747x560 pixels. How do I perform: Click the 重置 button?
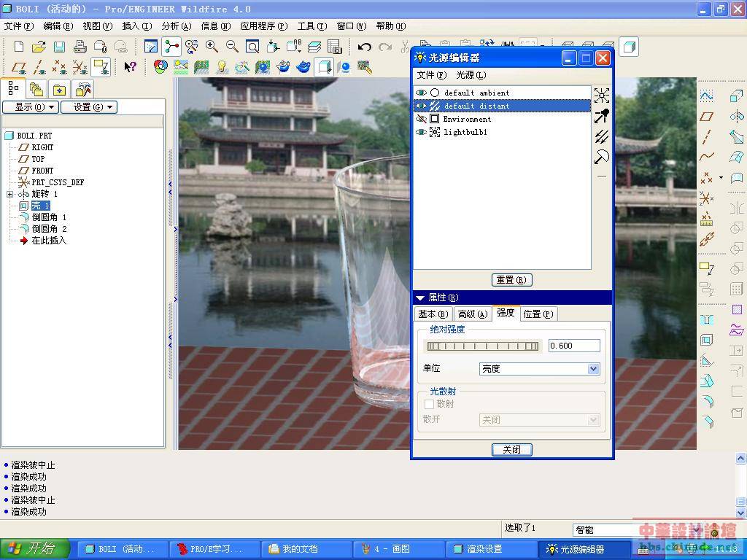point(511,280)
